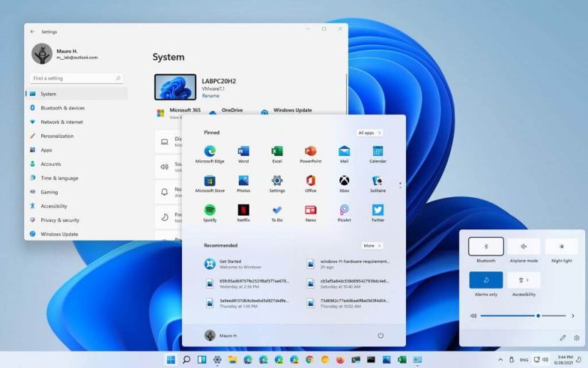Viewport: 588px width, 368px height.
Task: Open the clock and date in taskbar
Action: (565, 359)
